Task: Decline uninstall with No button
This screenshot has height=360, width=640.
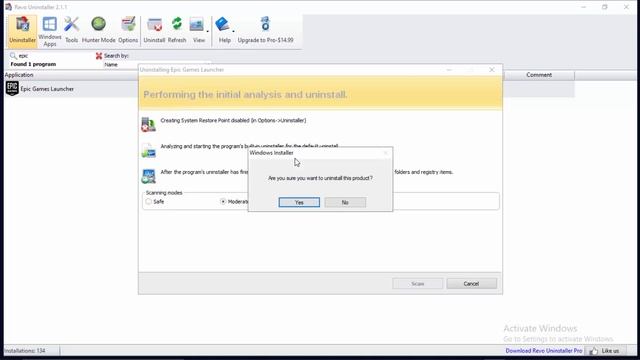Action: pyautogui.click(x=345, y=202)
